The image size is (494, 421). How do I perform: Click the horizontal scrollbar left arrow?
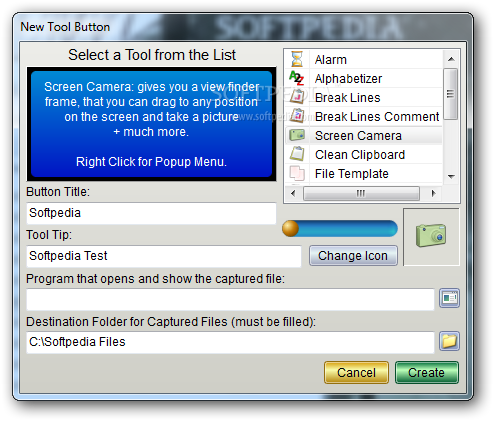click(x=293, y=193)
